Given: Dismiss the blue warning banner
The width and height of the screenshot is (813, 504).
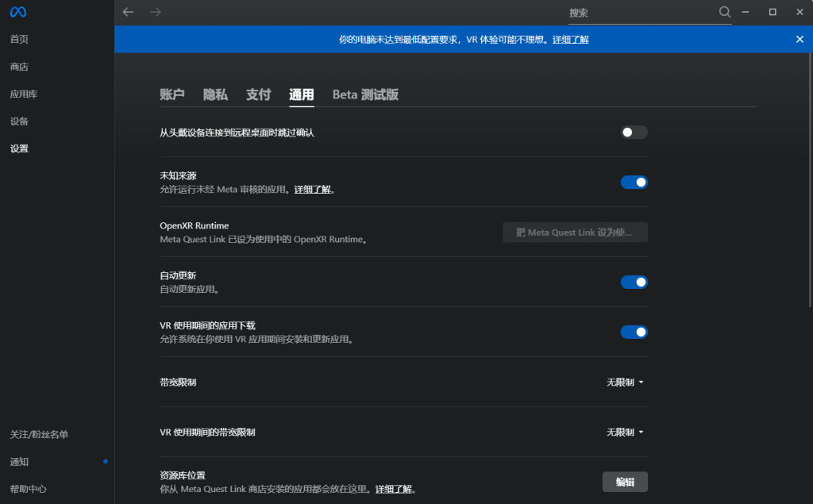Looking at the screenshot, I should coord(800,40).
